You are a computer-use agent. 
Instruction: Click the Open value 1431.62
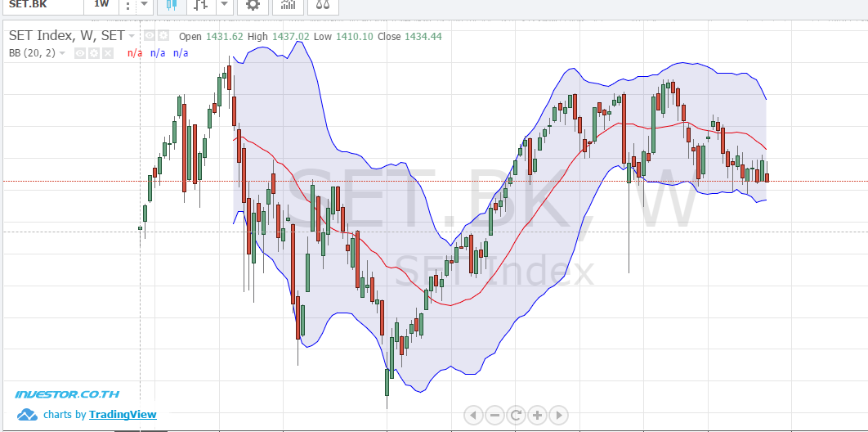(x=224, y=37)
